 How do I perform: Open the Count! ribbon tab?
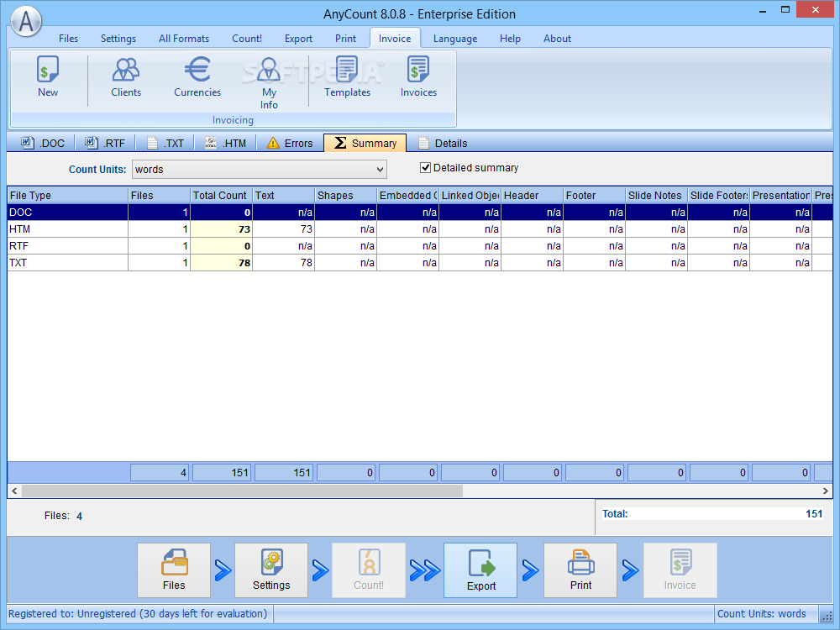(x=247, y=39)
